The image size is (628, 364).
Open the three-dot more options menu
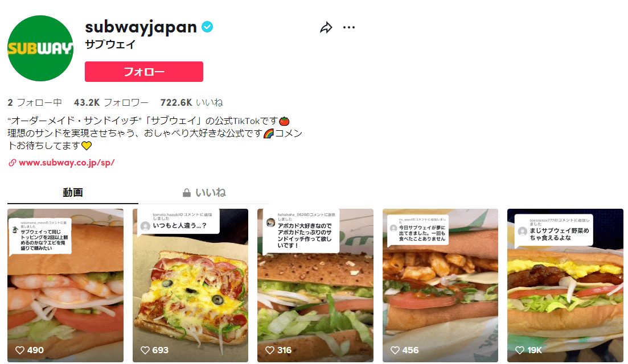pos(349,27)
